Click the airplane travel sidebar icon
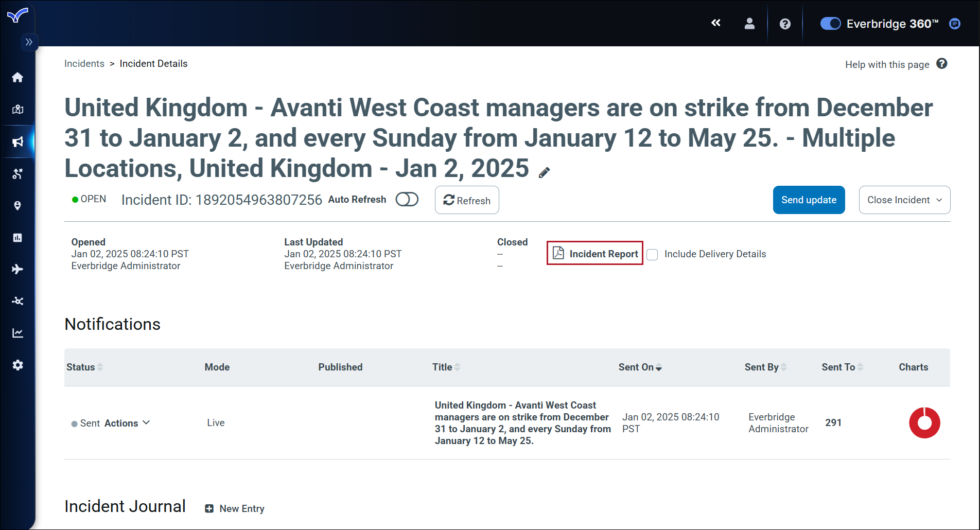The width and height of the screenshot is (980, 530). tap(17, 269)
